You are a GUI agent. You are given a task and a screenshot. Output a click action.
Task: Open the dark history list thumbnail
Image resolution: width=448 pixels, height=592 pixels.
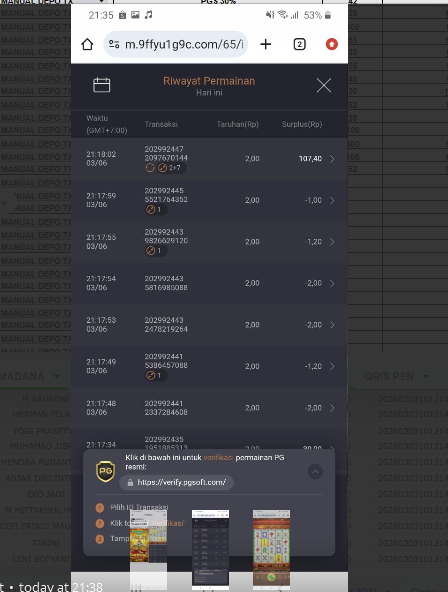click(x=210, y=549)
